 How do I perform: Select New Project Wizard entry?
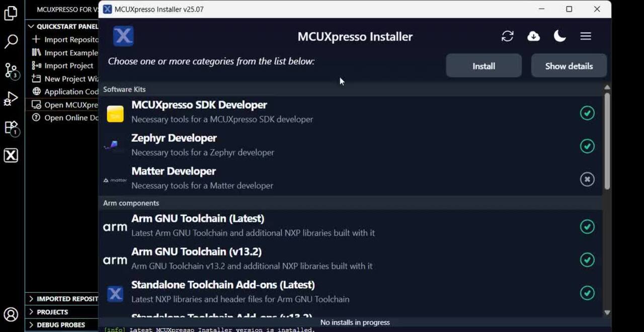pos(71,79)
